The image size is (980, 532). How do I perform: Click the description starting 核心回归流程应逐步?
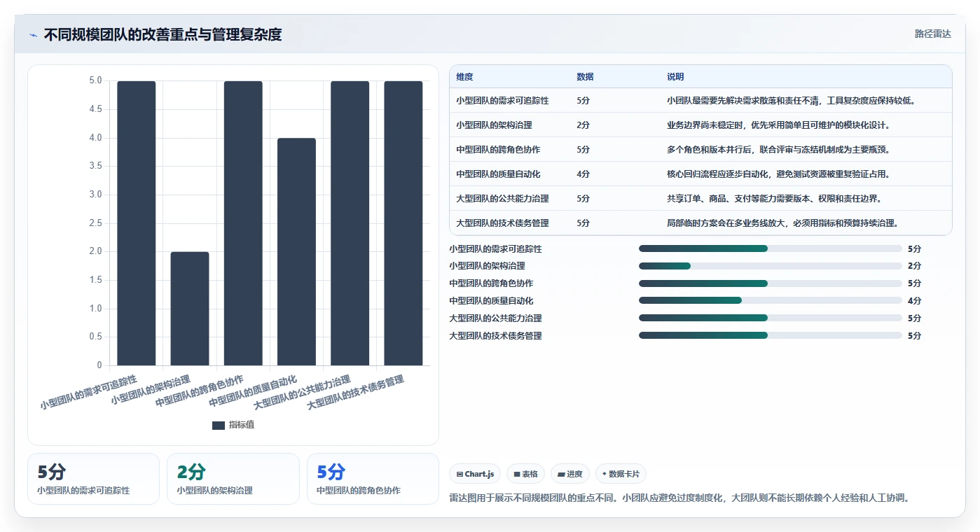coord(778,174)
